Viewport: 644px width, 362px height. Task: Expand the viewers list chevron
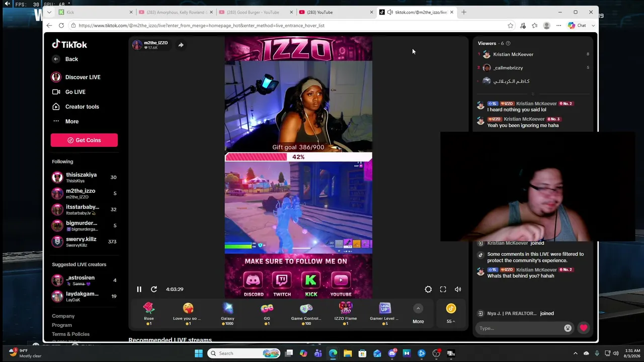(x=533, y=94)
